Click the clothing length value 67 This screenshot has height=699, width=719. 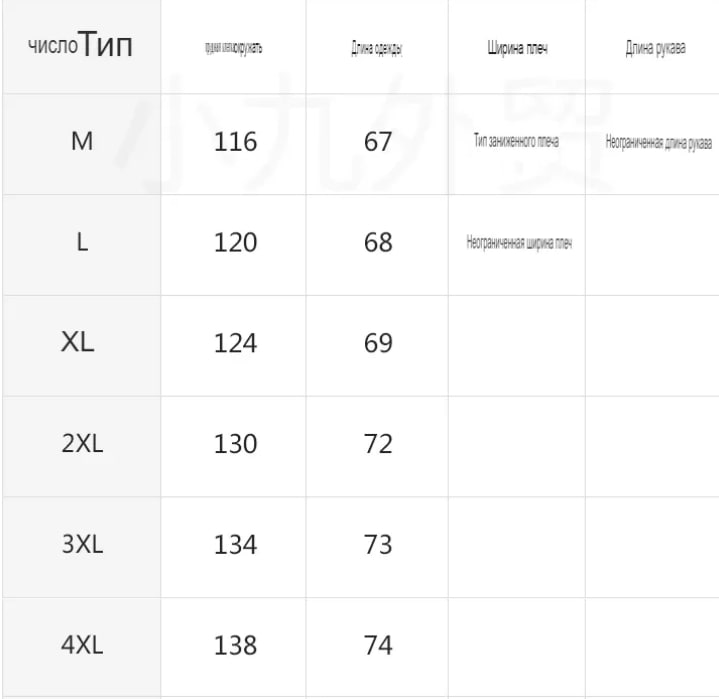pyautogui.click(x=378, y=142)
